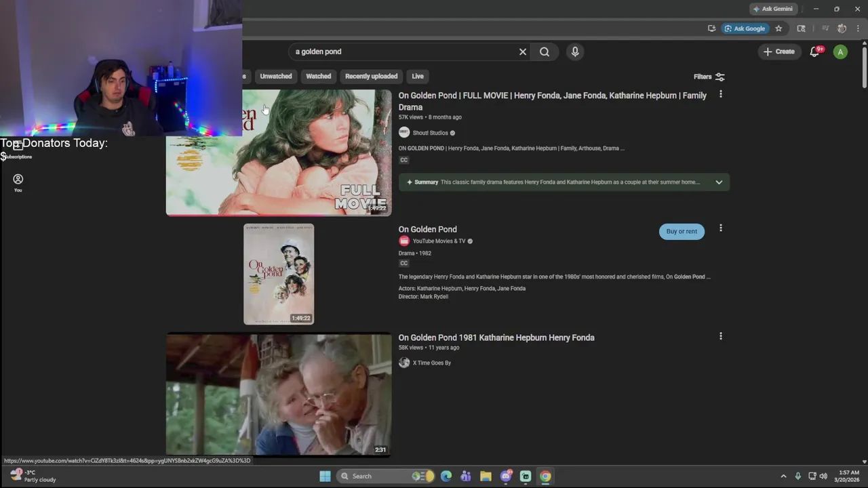
Task: Open the You sidebar item
Action: pos(18,182)
